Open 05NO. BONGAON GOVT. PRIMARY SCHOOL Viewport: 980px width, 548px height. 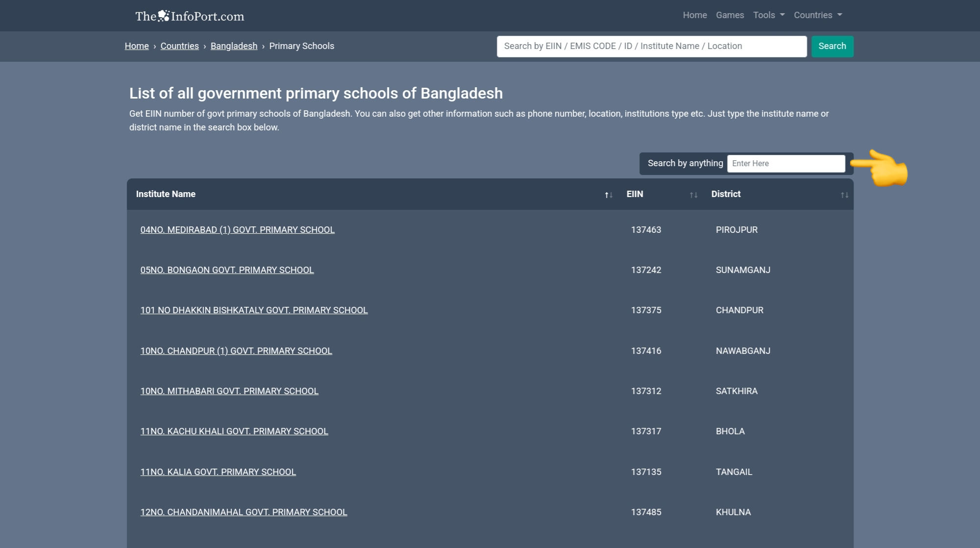pos(227,270)
